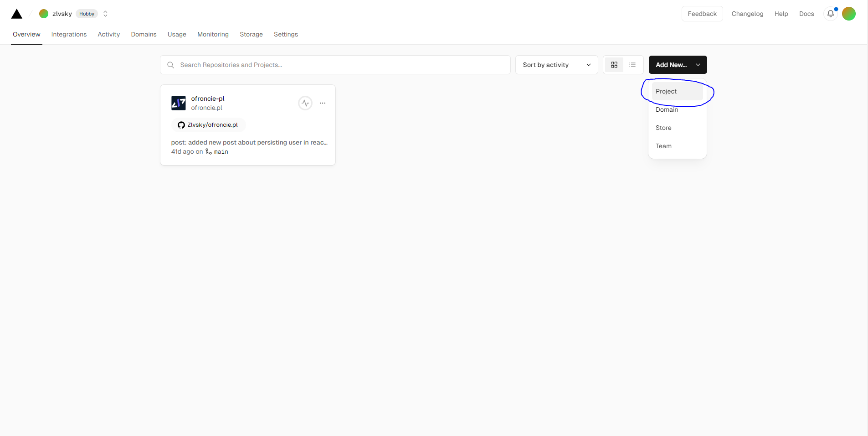Click the Feedback button
Viewport: 868px width, 436px height.
(702, 14)
